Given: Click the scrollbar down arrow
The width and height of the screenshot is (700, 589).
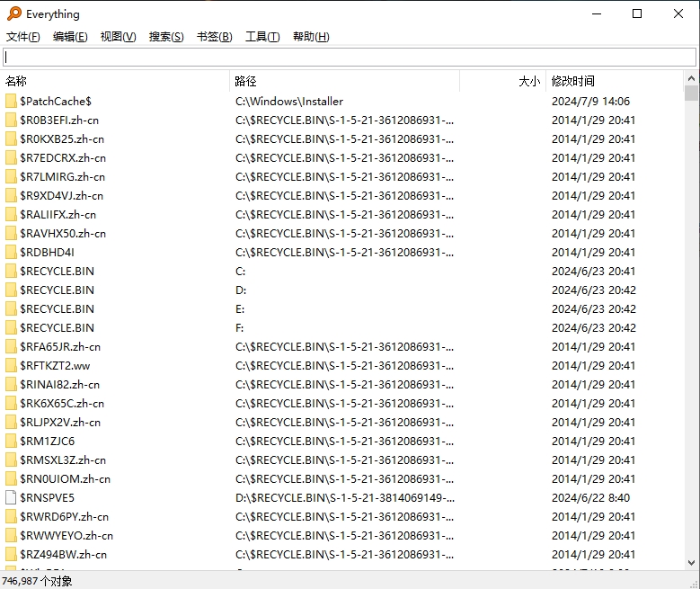Looking at the screenshot, I should click(691, 563).
